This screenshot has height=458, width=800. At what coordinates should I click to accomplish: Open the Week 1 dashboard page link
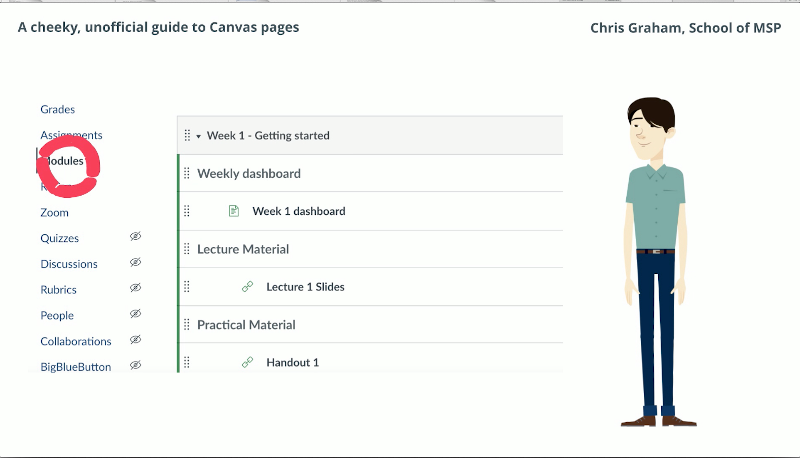(x=298, y=211)
